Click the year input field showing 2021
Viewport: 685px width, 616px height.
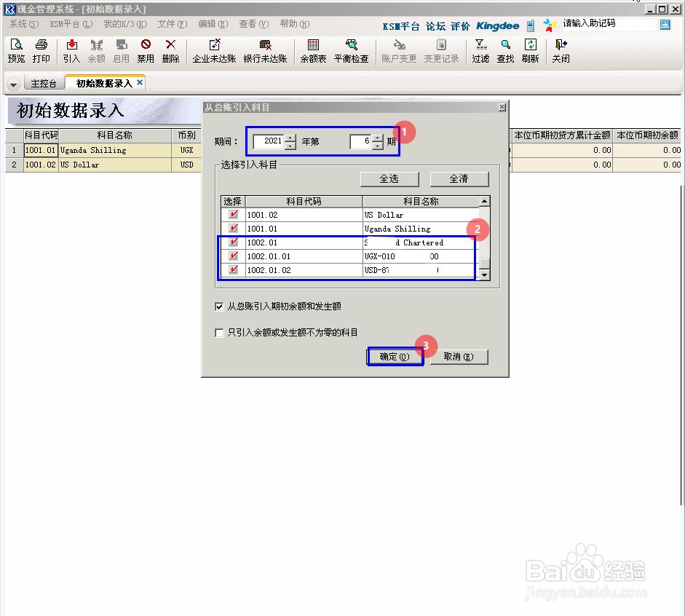click(x=269, y=141)
